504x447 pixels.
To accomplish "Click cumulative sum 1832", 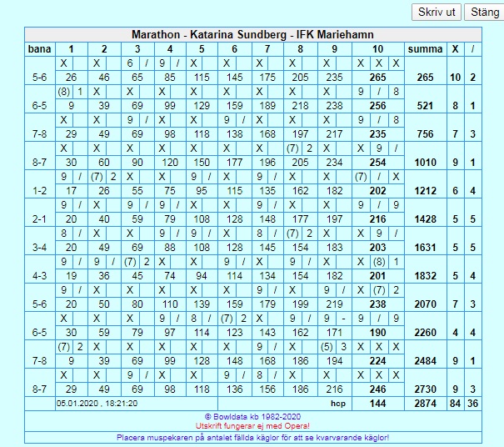I will pyautogui.click(x=425, y=275).
